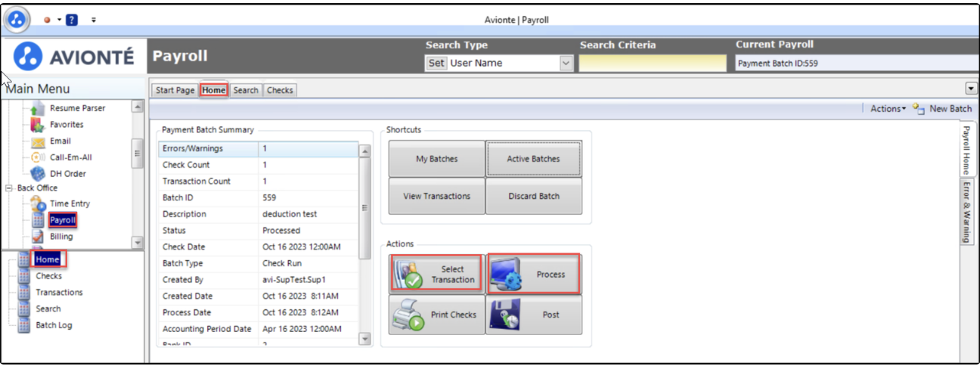The height and width of the screenshot is (366, 980).
Task: Switch to the Home tab
Action: pyautogui.click(x=214, y=90)
